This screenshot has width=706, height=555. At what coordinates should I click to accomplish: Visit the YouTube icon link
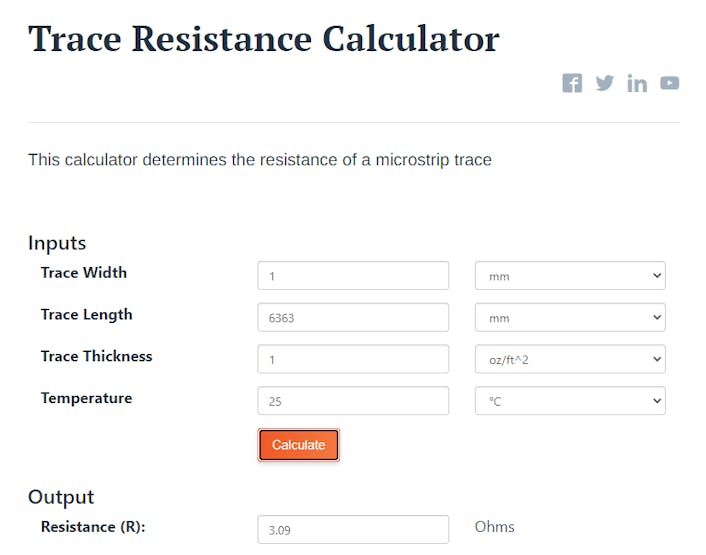(x=669, y=83)
